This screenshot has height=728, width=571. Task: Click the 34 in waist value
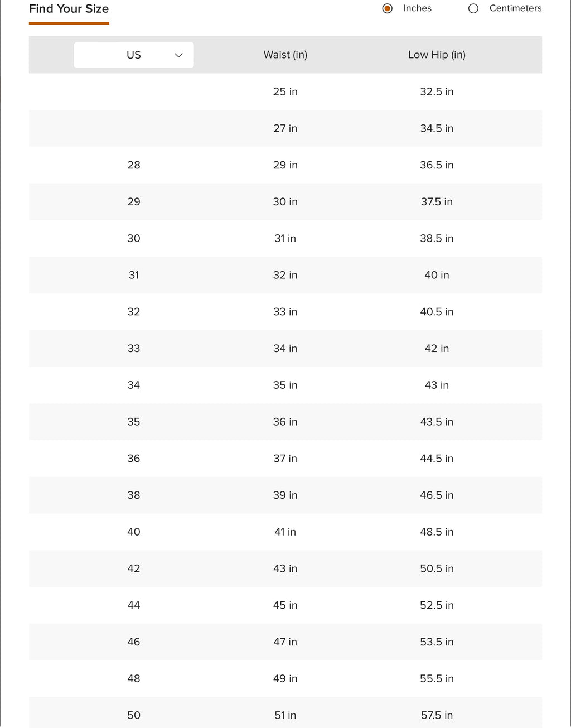[x=285, y=349]
